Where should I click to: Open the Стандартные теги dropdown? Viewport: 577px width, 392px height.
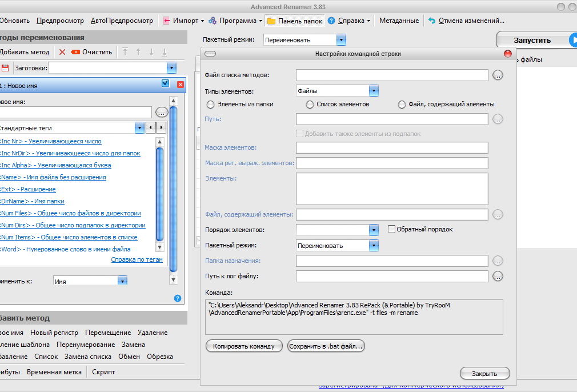pyautogui.click(x=139, y=128)
